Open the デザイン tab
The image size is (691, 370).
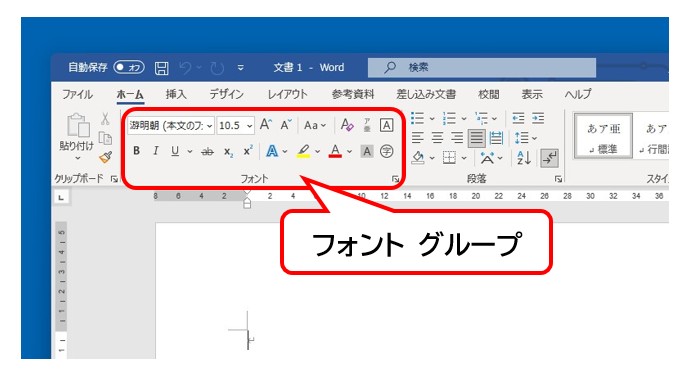coord(226,94)
